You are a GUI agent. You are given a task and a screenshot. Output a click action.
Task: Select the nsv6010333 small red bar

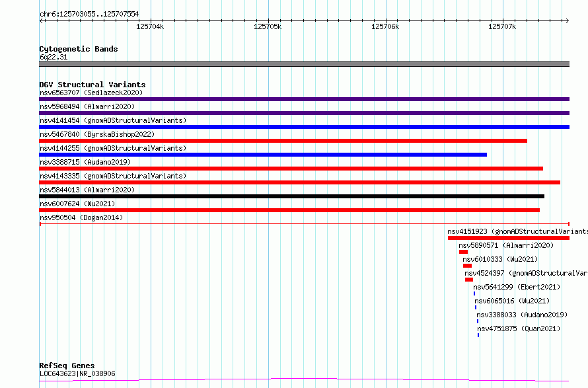(467, 266)
